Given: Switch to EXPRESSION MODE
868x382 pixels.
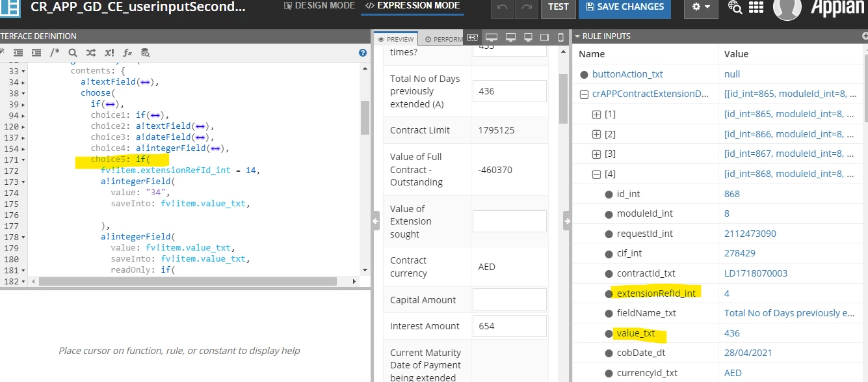Looking at the screenshot, I should 412,6.
